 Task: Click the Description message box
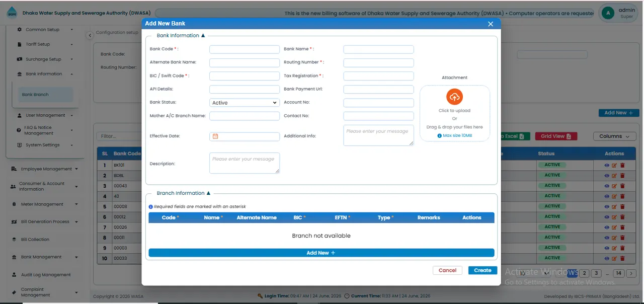point(245,164)
